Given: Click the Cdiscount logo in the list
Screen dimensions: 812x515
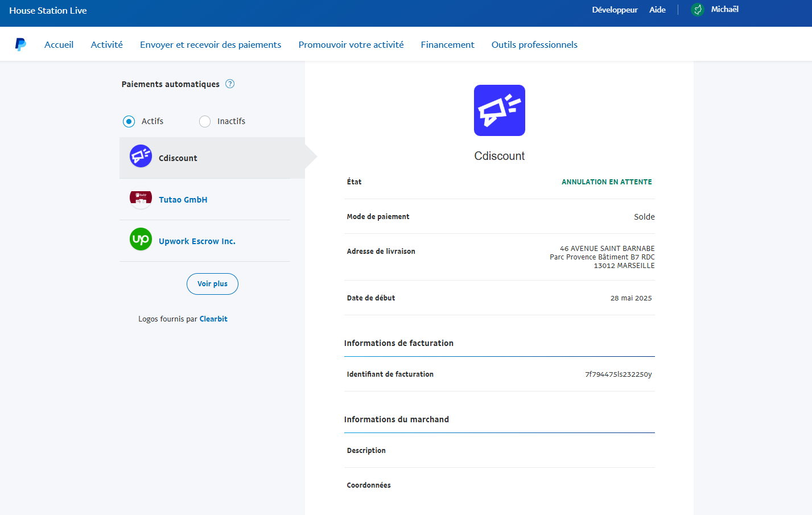Looking at the screenshot, I should 141,156.
